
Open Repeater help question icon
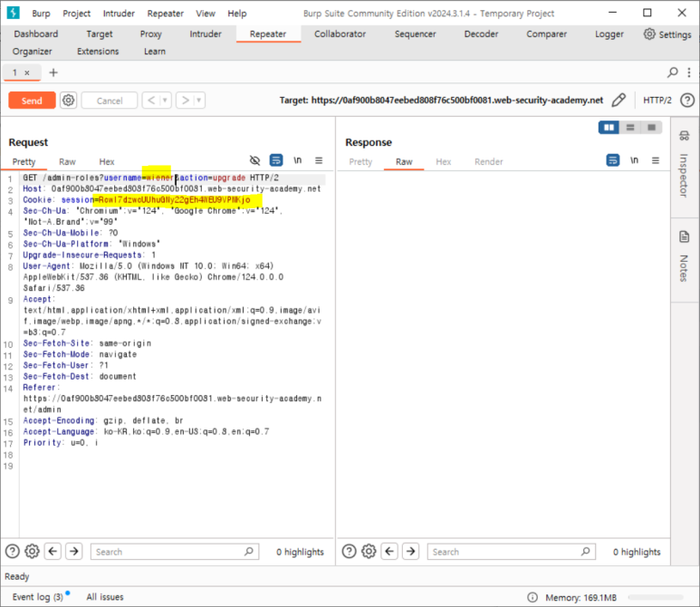coord(687,100)
